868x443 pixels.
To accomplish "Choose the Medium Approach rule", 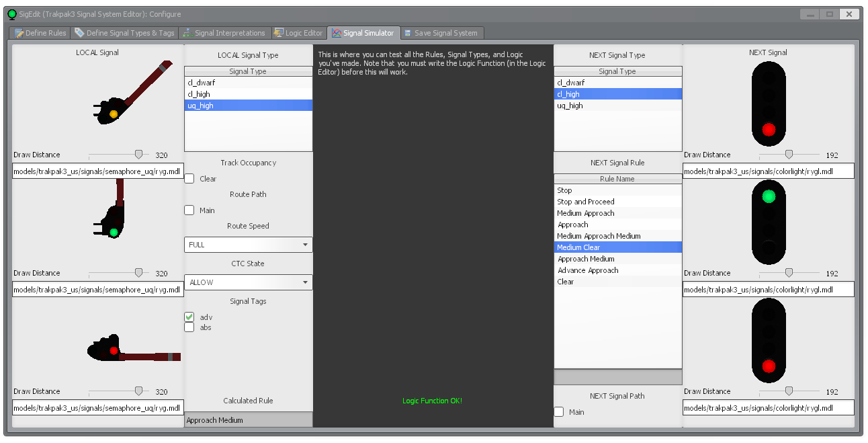I will coord(618,213).
